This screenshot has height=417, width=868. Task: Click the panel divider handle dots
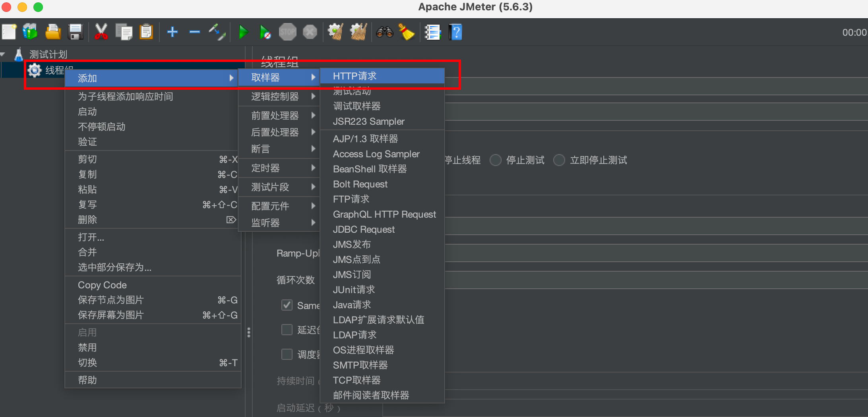point(249,332)
